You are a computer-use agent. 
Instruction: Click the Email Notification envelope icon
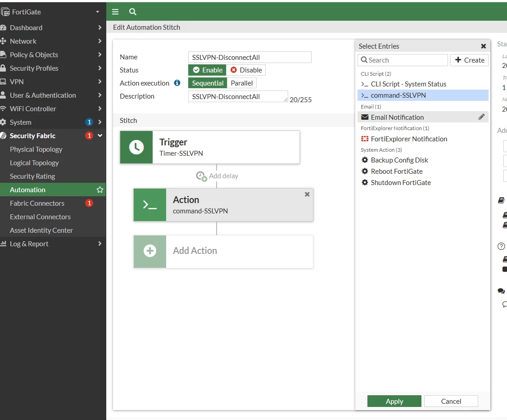(365, 117)
